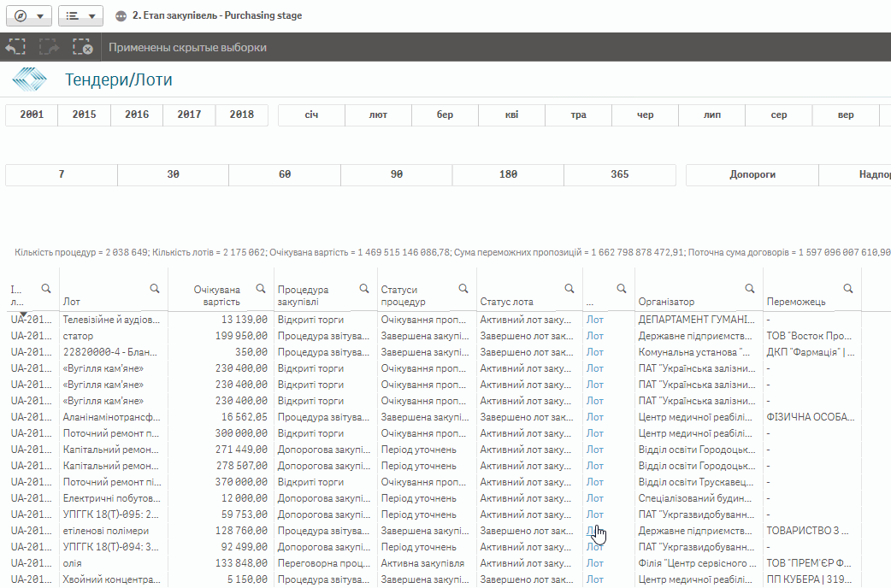
Task: Click the clear all selections icon
Action: [x=83, y=48]
